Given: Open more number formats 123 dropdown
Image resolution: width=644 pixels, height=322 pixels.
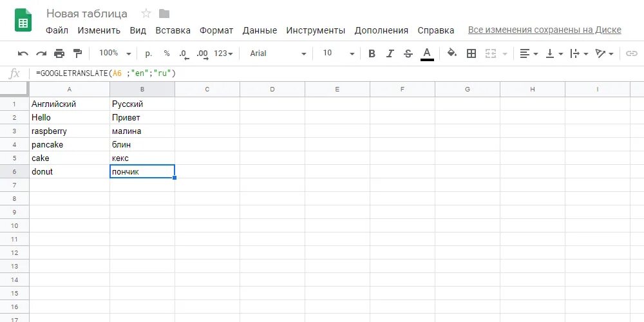Looking at the screenshot, I should (223, 53).
